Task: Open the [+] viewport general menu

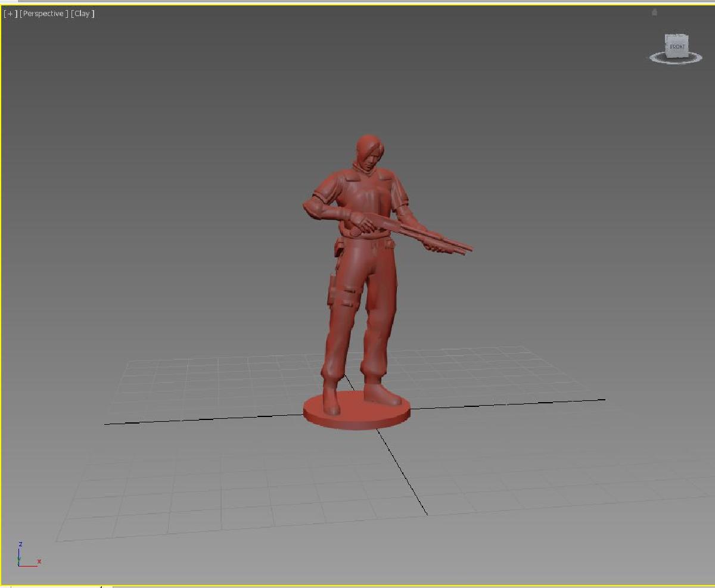Action: (x=10, y=13)
